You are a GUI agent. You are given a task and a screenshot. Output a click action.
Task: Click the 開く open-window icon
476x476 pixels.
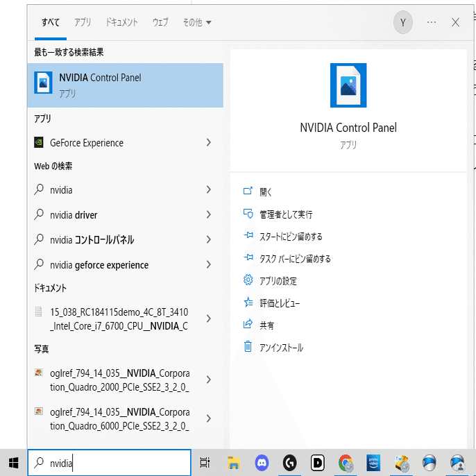[x=248, y=191]
